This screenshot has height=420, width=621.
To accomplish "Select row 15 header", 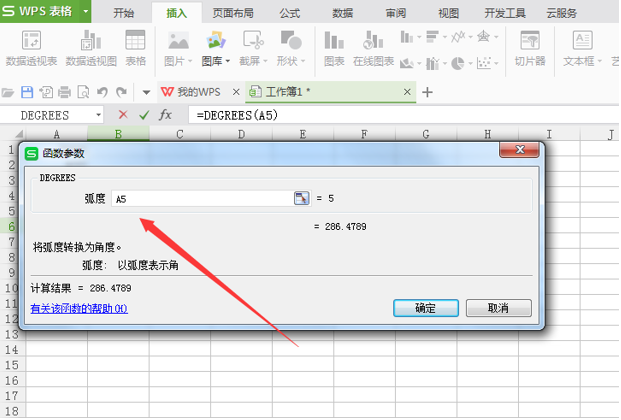I will coord(12,365).
